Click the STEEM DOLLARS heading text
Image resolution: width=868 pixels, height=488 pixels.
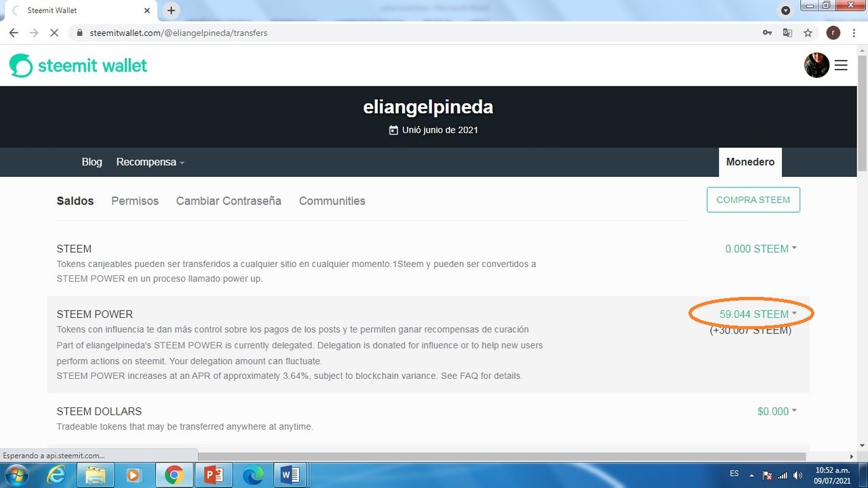click(x=99, y=411)
